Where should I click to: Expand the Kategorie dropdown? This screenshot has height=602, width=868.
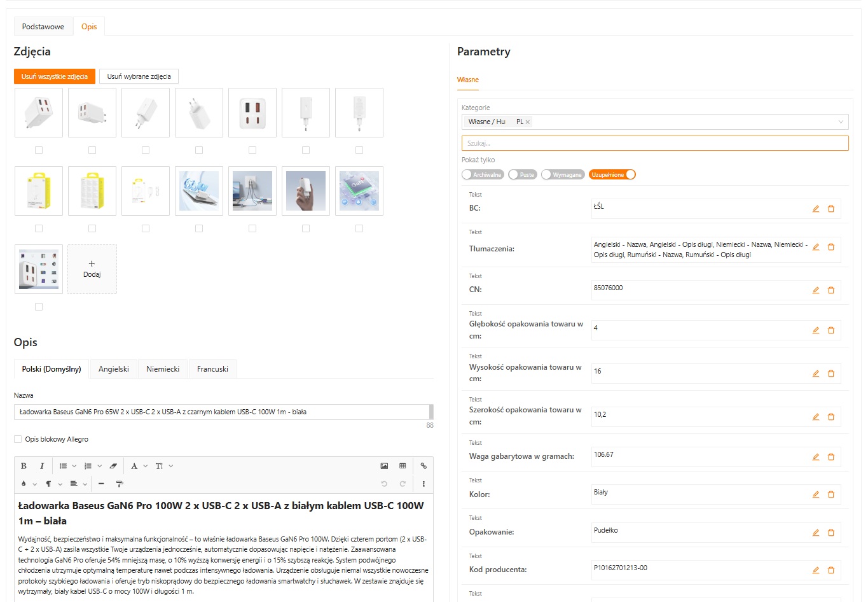(841, 122)
